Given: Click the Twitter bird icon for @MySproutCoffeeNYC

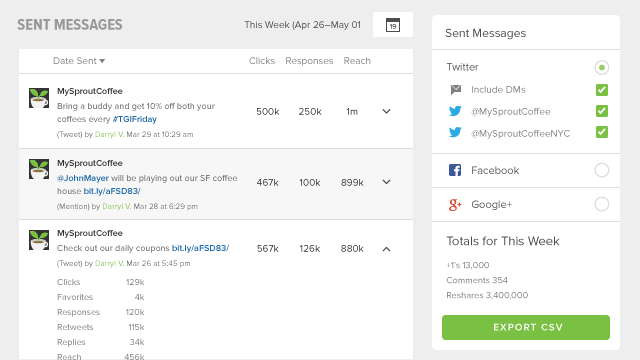Looking at the screenshot, I should 455,133.
